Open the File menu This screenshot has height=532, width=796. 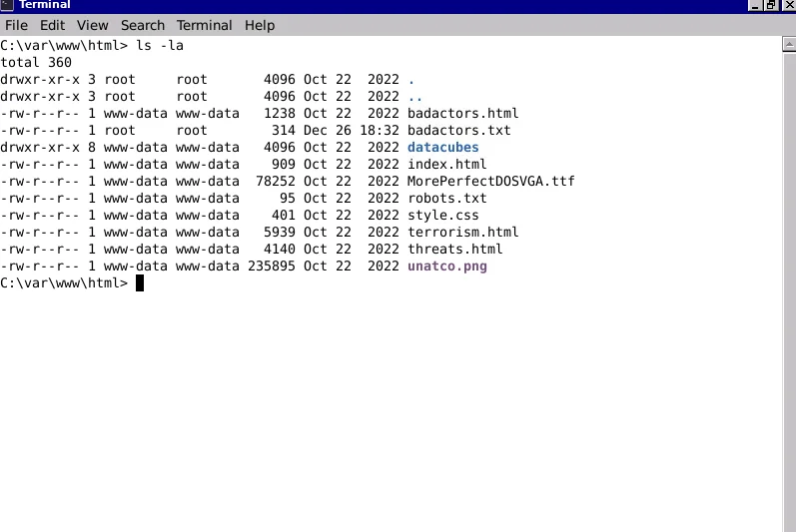click(16, 25)
